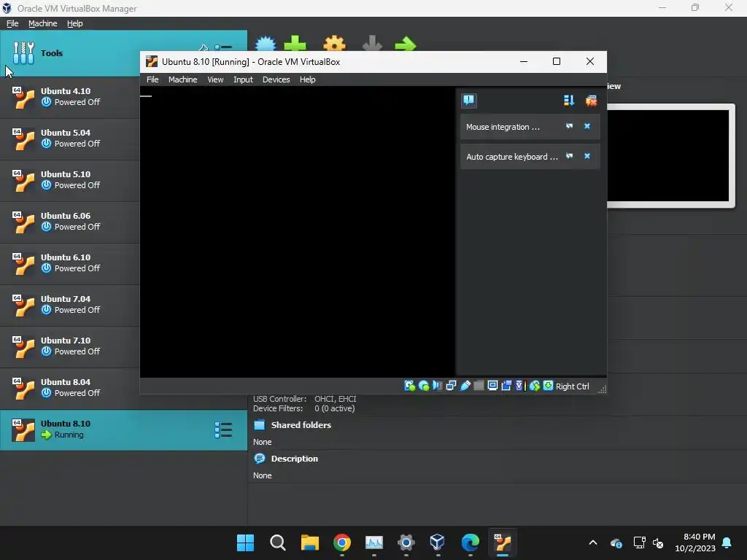
Task: Open the Input menu in the VM window
Action: 243,79
